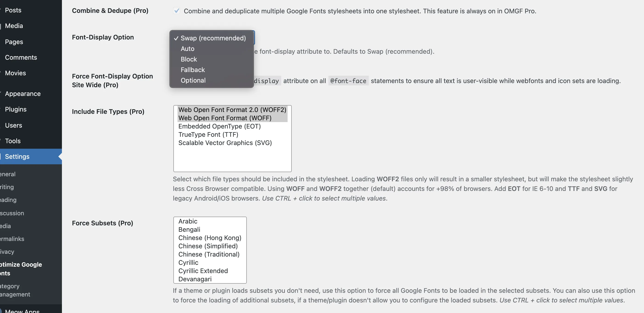644x313 pixels.
Task: Pick Block from the font-display list
Action: pyautogui.click(x=189, y=59)
